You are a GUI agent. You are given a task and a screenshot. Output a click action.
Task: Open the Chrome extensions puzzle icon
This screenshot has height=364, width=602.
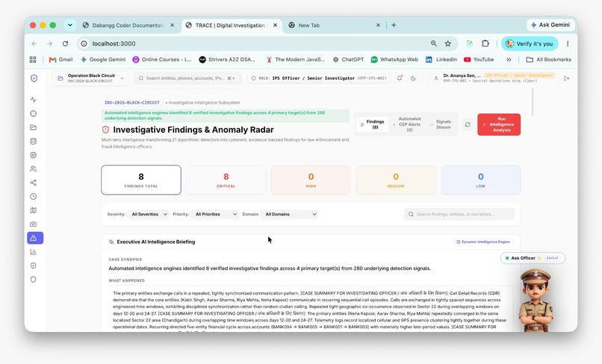[485, 44]
